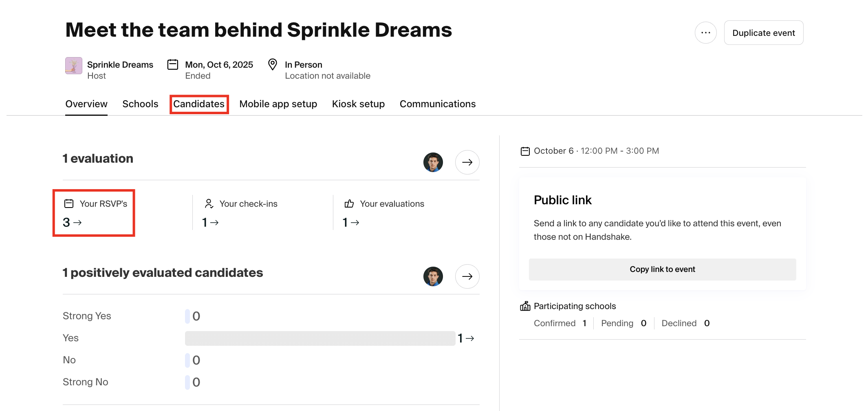Click the Sprinkle Dreams host logo
The height and width of the screenshot is (411, 868).
pyautogui.click(x=74, y=66)
